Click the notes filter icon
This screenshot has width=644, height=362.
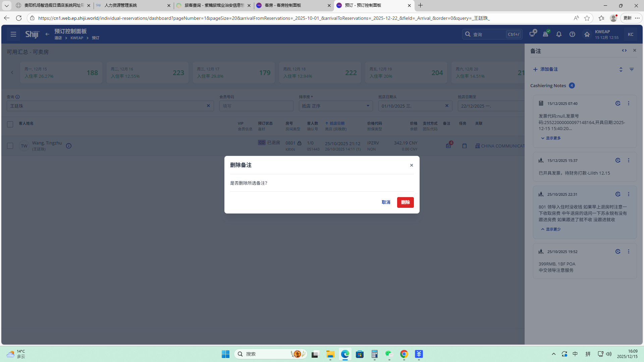(632, 69)
